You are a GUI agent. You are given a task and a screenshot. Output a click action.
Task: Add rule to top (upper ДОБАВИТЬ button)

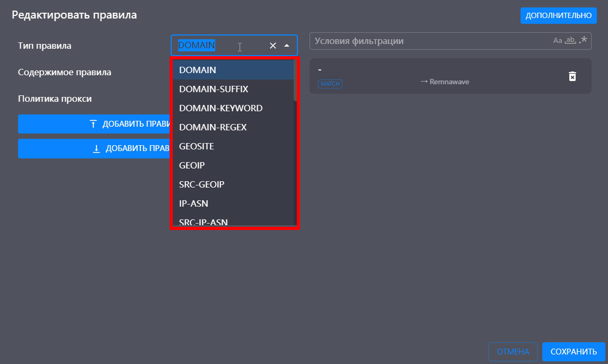[94, 124]
